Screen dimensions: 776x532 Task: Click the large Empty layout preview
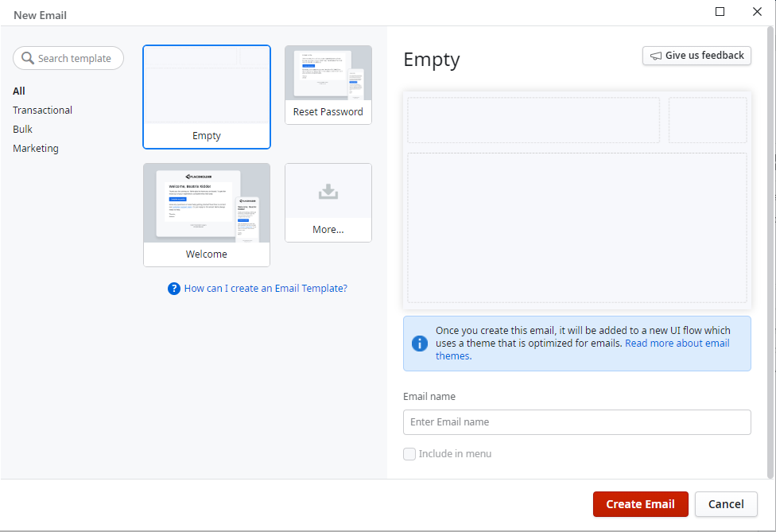577,200
